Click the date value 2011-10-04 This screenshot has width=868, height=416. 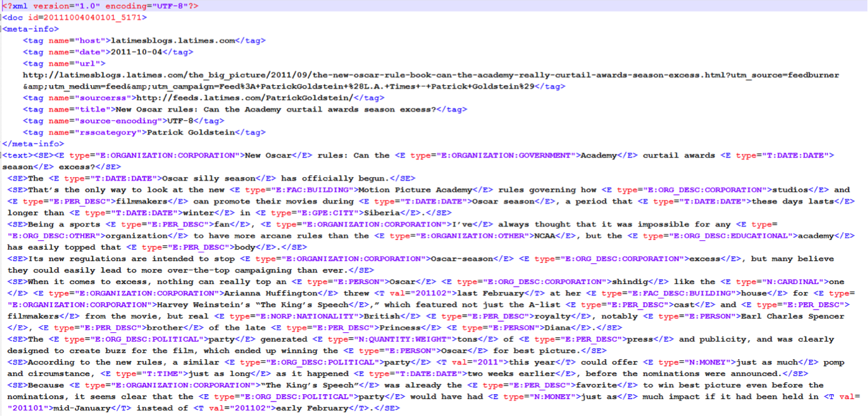[x=136, y=52]
